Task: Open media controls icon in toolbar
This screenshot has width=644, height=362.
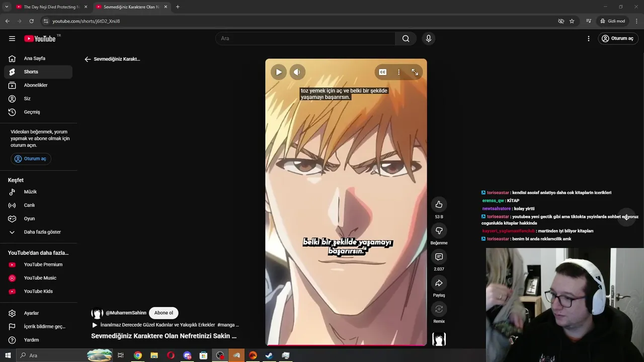Action: point(589,21)
